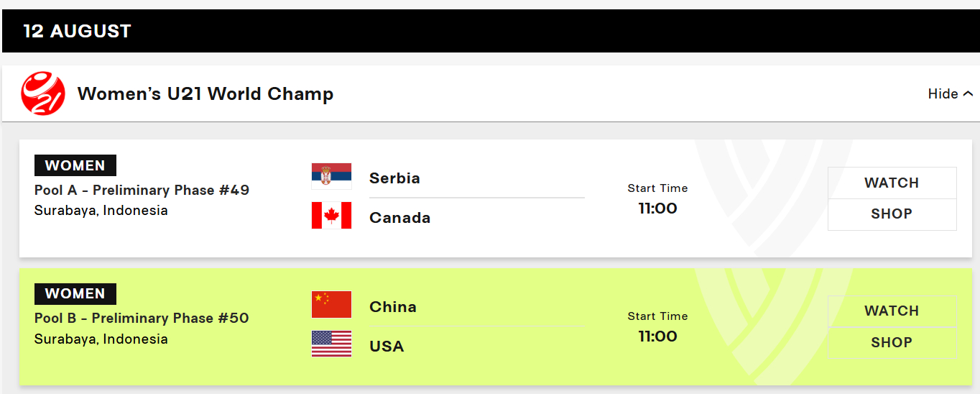Viewport: 980px width, 394px height.
Task: Click the Serbia flag icon
Action: coord(331,176)
